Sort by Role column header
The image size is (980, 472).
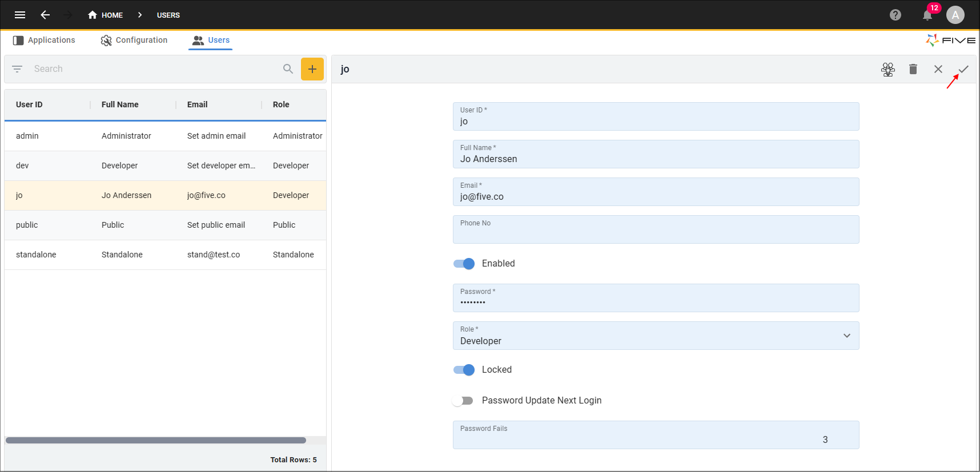point(281,104)
